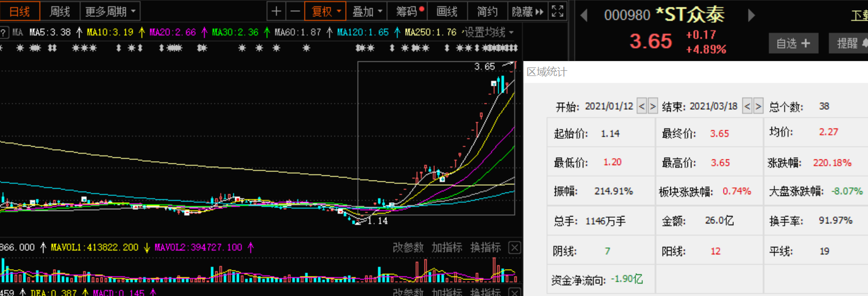Click the current price 3.65 in header
The width and height of the screenshot is (868, 296).
click(651, 42)
